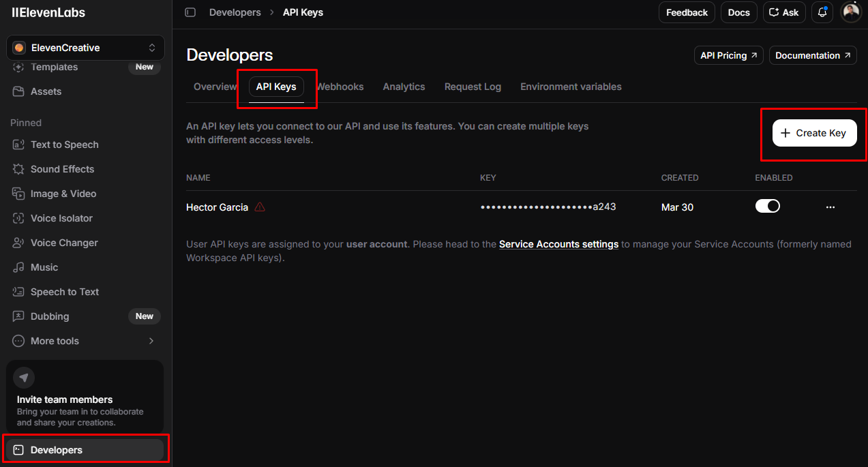Click the Text to Speech icon
The height and width of the screenshot is (467, 868).
(18, 145)
